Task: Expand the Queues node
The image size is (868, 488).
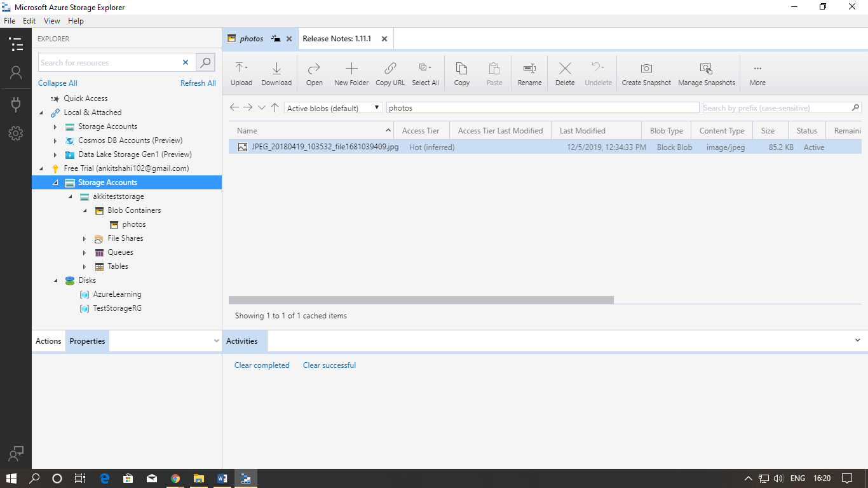Action: [x=85, y=252]
